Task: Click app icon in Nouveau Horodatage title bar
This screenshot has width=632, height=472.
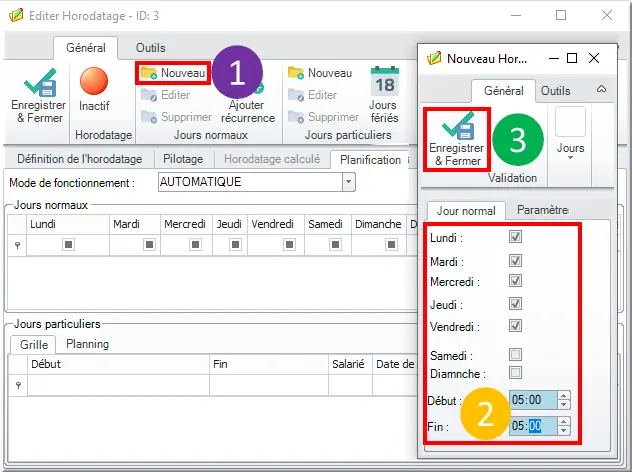Action: (434, 58)
